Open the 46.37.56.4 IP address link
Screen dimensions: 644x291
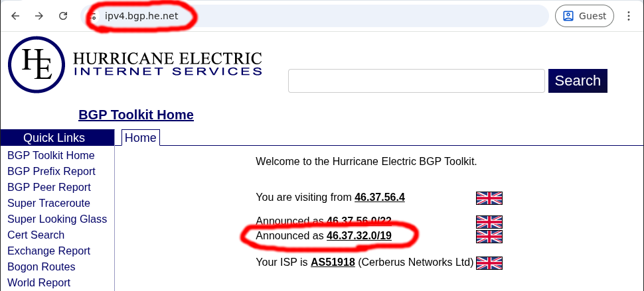click(x=380, y=197)
